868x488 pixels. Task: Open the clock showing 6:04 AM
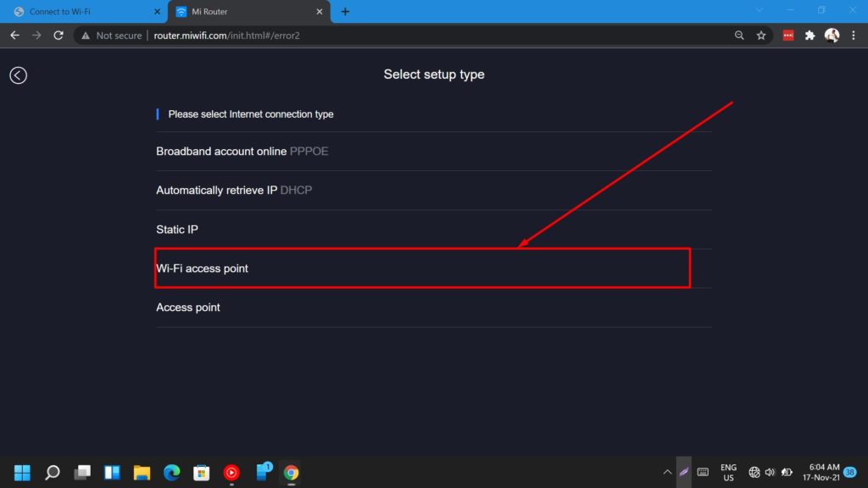tap(821, 473)
